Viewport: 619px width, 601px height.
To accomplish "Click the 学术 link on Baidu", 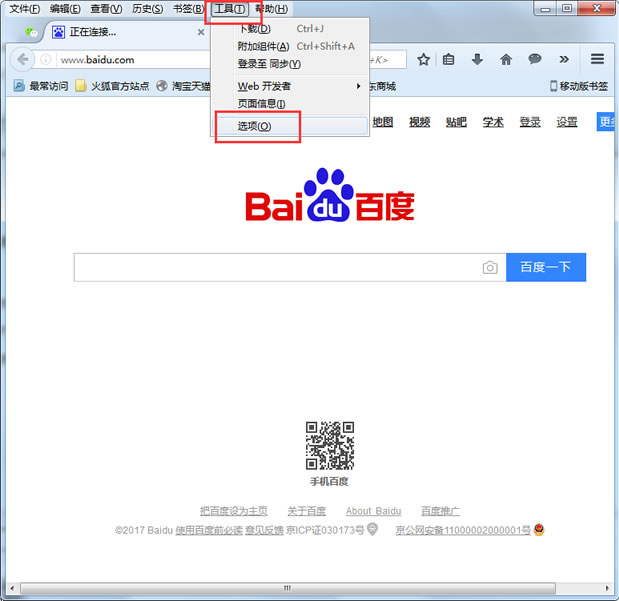I will coord(493,122).
